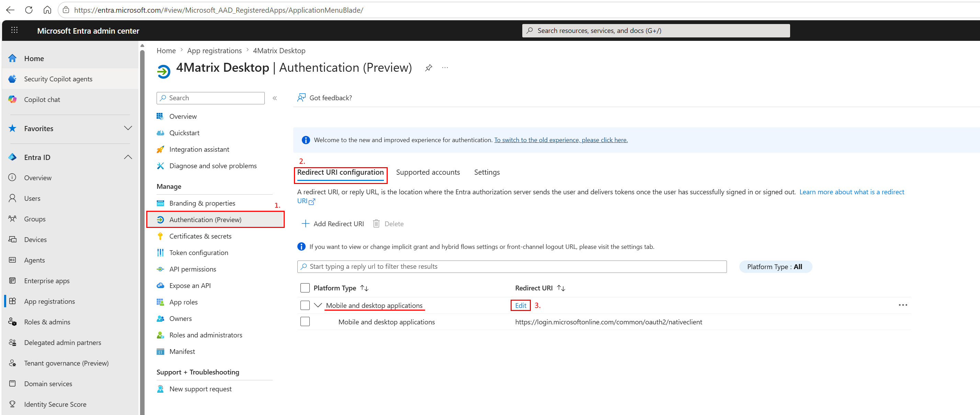Click the browser home icon

tap(47, 10)
